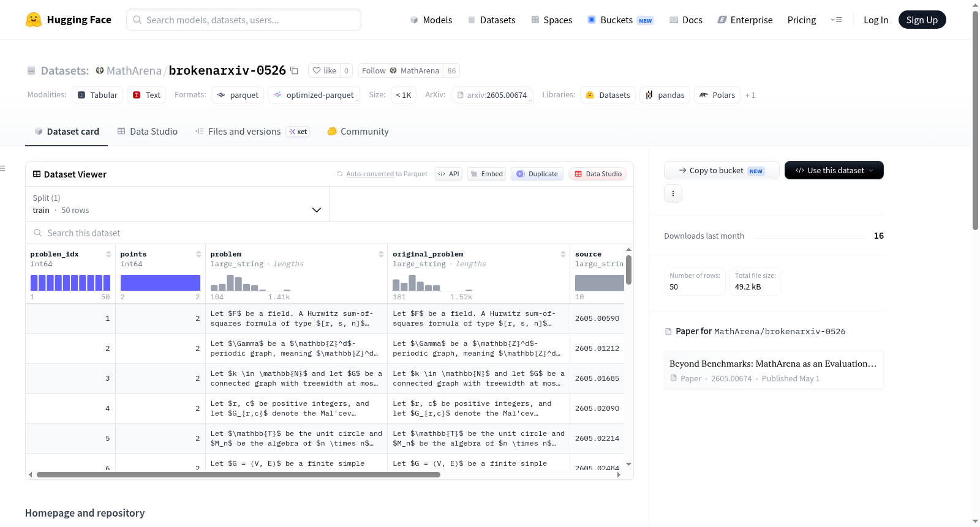The height and width of the screenshot is (527, 980).
Task: Copy dataset name using the copy icon
Action: click(x=294, y=70)
